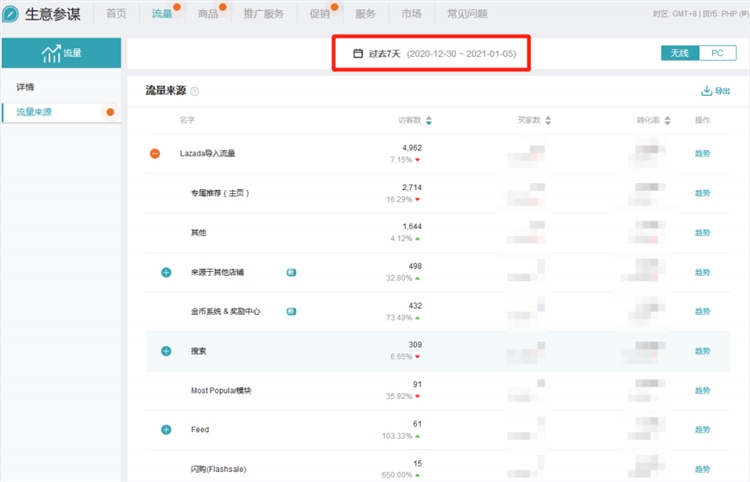
Task: Click the 专属推荐（主页）row name
Action: tap(220, 193)
